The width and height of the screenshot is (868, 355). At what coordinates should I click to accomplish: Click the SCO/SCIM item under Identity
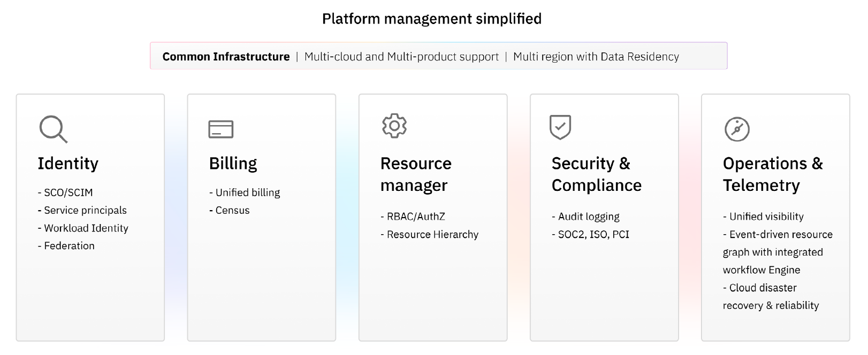(68, 192)
